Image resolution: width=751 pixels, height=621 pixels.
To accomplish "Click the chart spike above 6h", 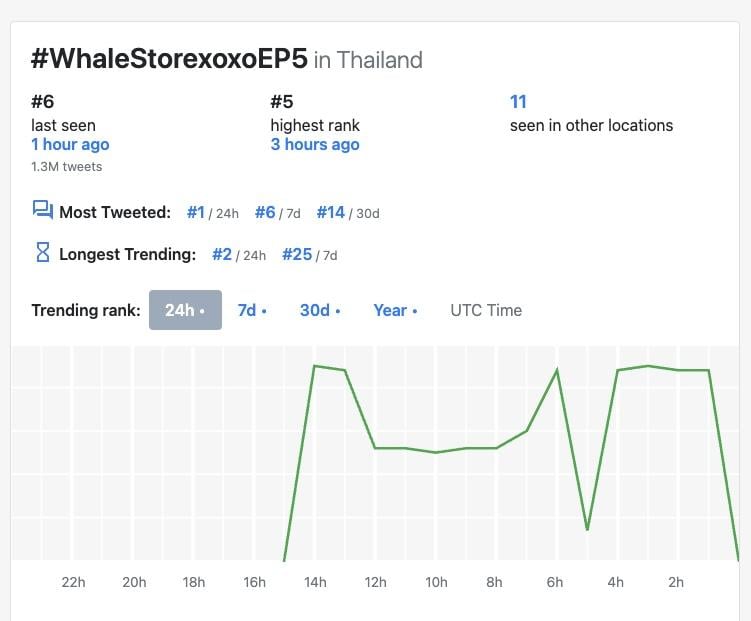I will (557, 370).
